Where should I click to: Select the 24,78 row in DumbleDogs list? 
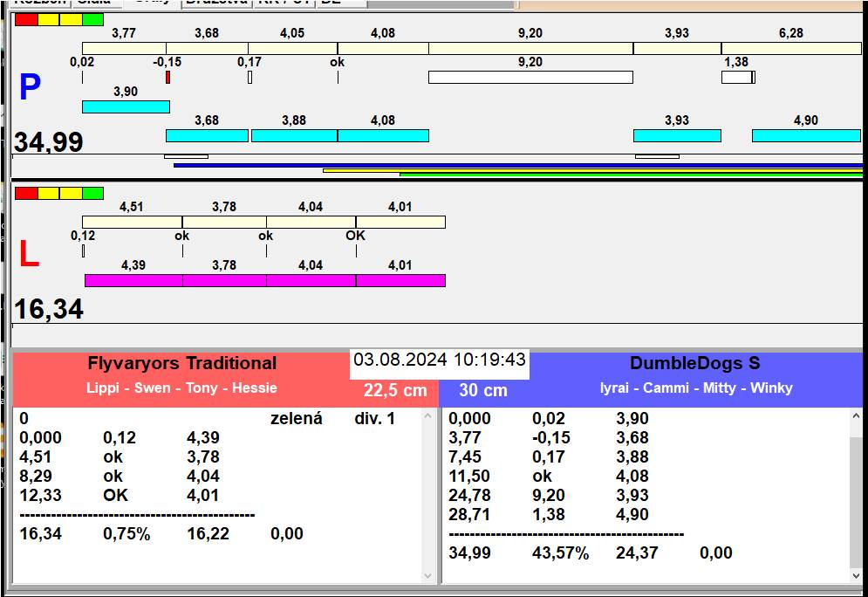coord(470,495)
